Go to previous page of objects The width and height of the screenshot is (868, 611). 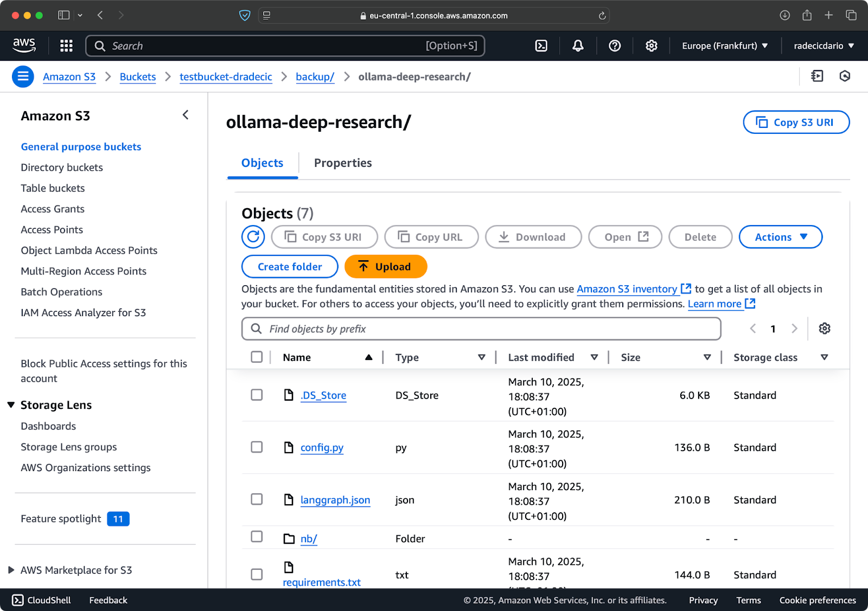753,329
